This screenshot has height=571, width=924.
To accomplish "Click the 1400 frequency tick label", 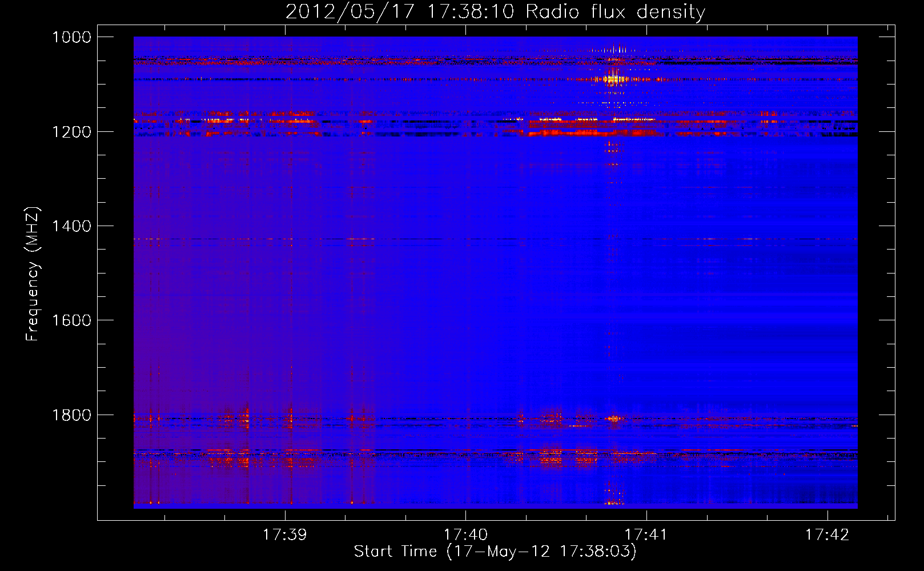I will click(x=71, y=226).
